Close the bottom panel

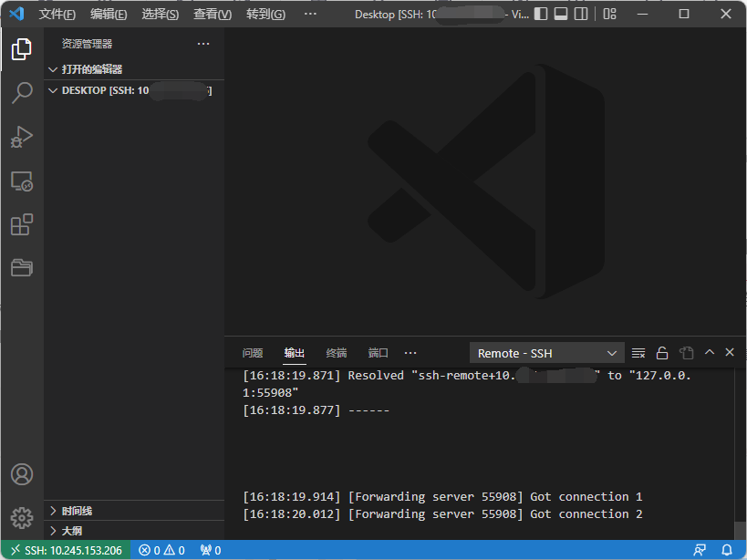pos(730,352)
